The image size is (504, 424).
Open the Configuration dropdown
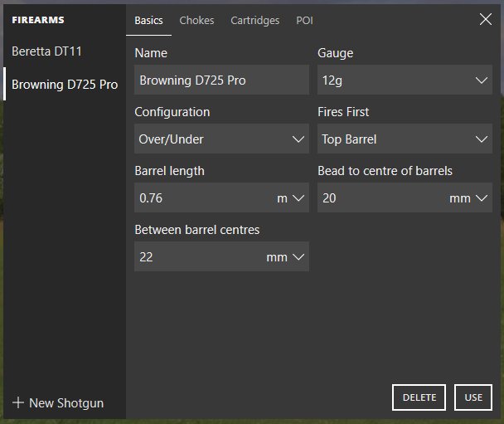coord(221,139)
